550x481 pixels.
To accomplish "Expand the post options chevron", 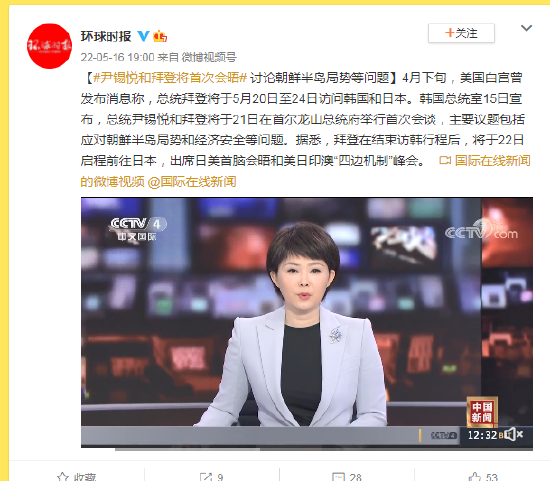I will click(526, 28).
